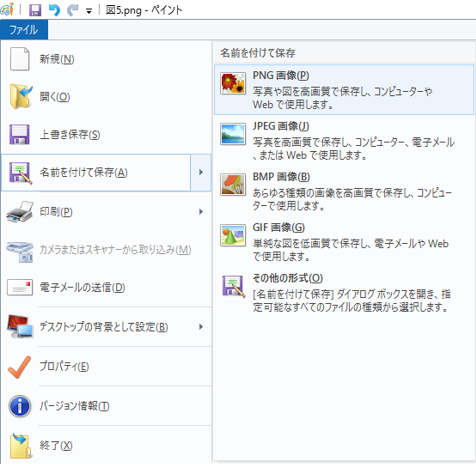Expand the 名前を付けて保存 submenu arrow
476x464 pixels.
pyautogui.click(x=201, y=172)
